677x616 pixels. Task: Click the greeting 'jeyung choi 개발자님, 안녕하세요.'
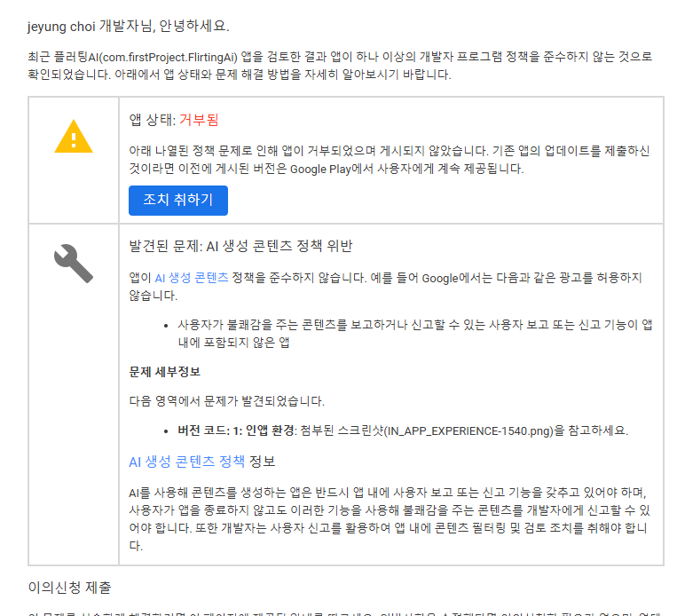click(x=129, y=27)
